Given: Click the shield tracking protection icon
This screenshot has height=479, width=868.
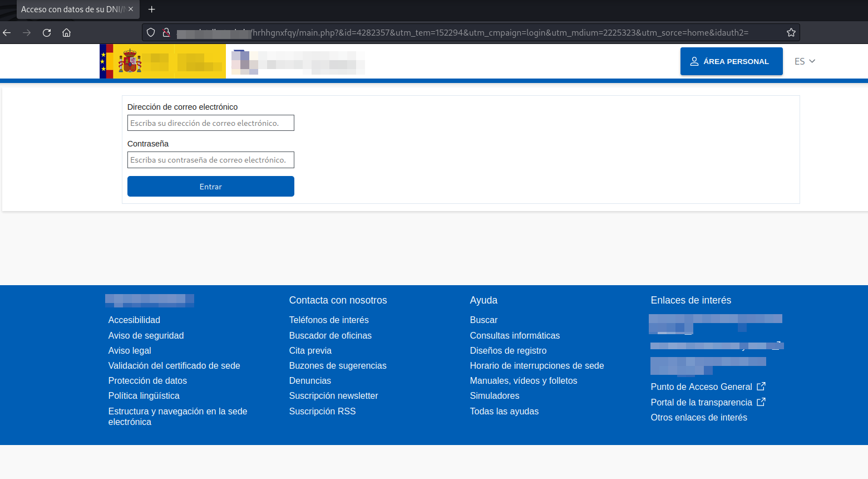Looking at the screenshot, I should 151,33.
